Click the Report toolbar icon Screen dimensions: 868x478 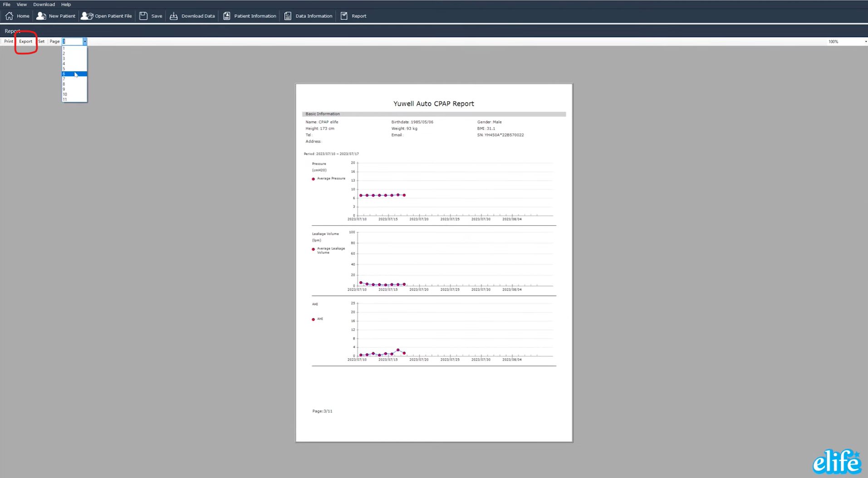[x=344, y=16]
